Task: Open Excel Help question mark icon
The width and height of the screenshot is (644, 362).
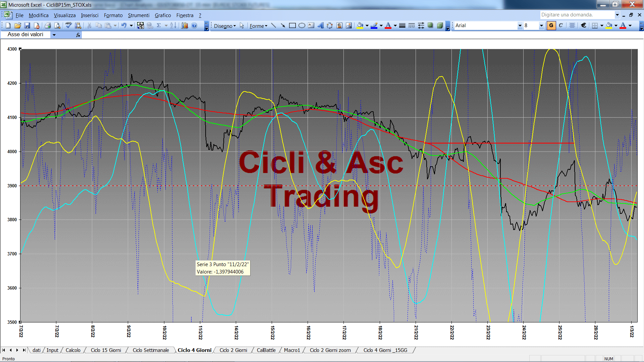Action: pos(194,25)
